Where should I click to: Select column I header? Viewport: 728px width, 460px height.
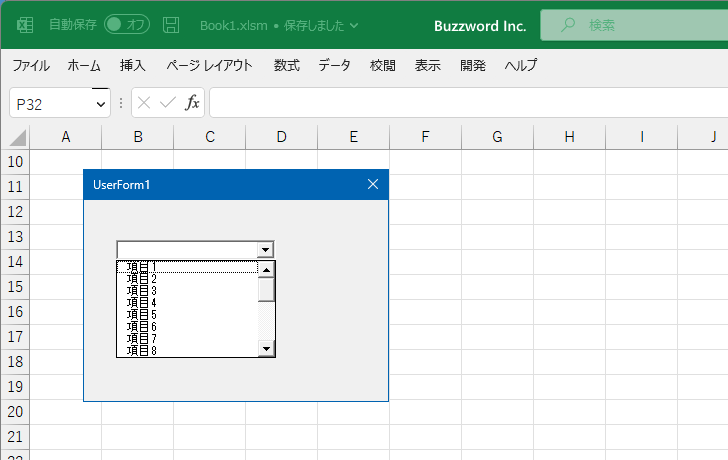coord(642,137)
